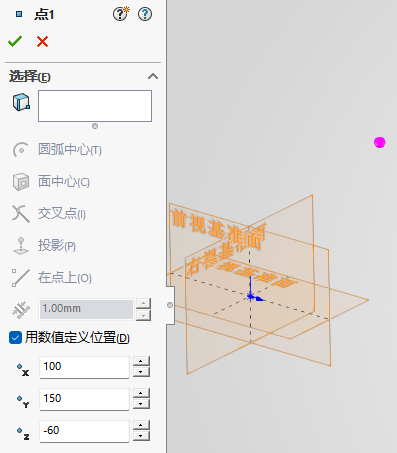Click the Z coordinate icon
This screenshot has height=453, width=397.
pos(23,434)
